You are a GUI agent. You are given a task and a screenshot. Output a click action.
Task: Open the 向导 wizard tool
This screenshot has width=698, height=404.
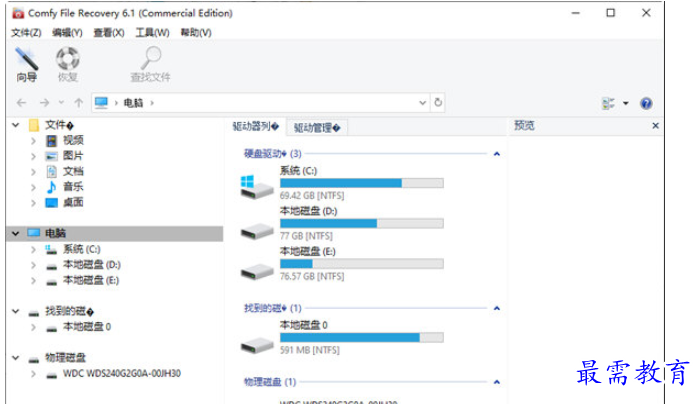pyautogui.click(x=27, y=65)
